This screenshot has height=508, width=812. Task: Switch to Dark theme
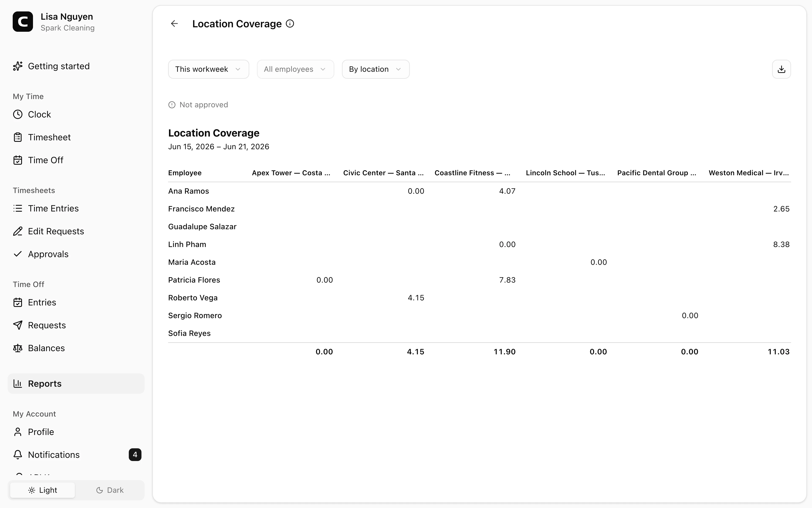click(110, 490)
